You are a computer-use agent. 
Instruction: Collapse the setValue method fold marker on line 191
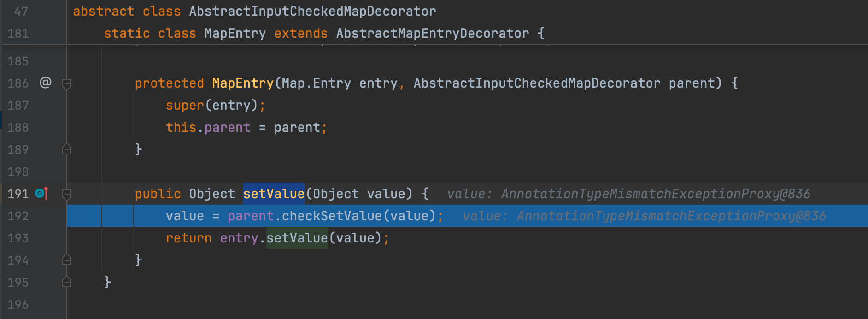pyautogui.click(x=67, y=194)
